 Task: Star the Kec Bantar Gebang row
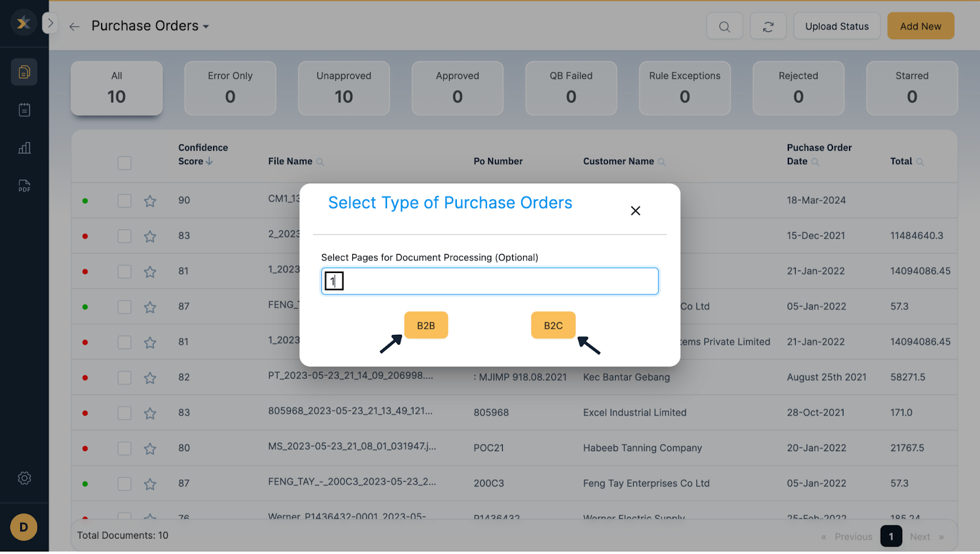(x=150, y=378)
